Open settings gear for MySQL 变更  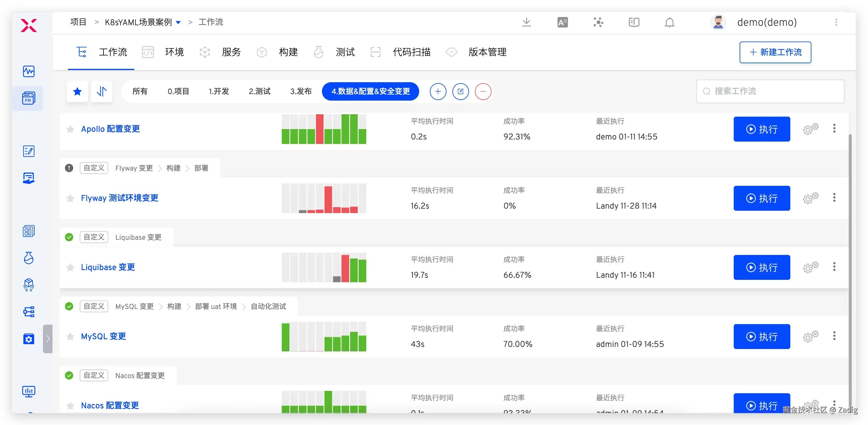click(x=810, y=336)
